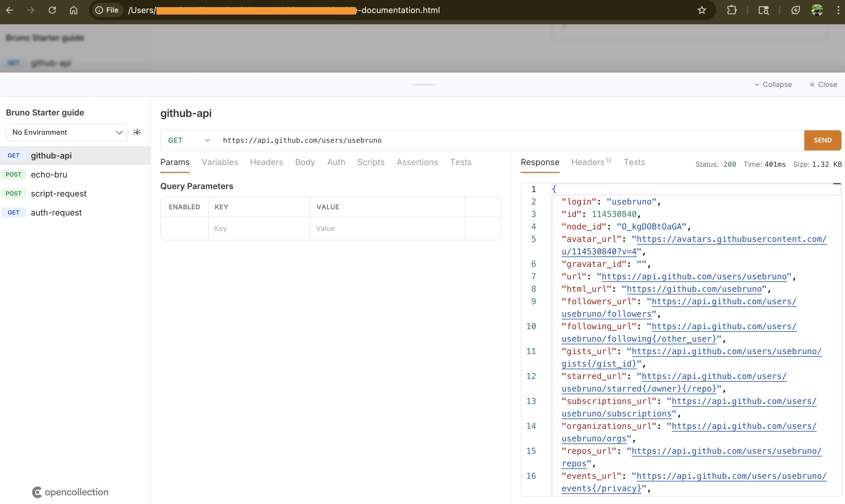Open the browser extensions puzzle icon
This screenshot has width=845, height=504.
tap(732, 10)
